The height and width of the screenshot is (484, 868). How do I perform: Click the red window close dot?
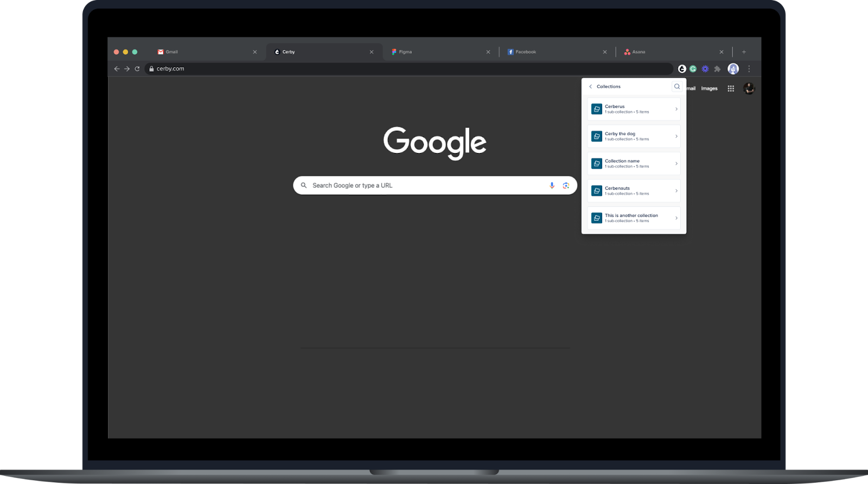click(x=116, y=52)
